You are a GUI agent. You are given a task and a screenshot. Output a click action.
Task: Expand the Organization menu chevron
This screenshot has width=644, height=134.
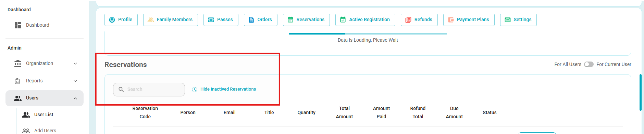coord(75,64)
